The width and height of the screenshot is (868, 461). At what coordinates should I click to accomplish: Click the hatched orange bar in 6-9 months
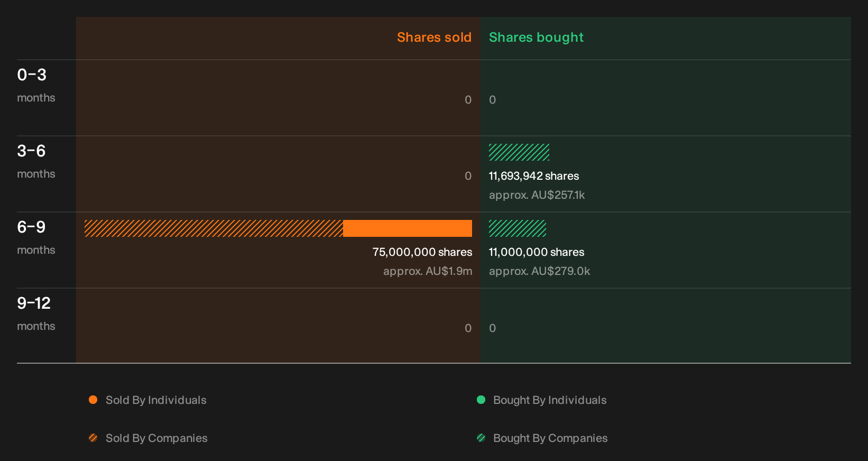click(214, 228)
